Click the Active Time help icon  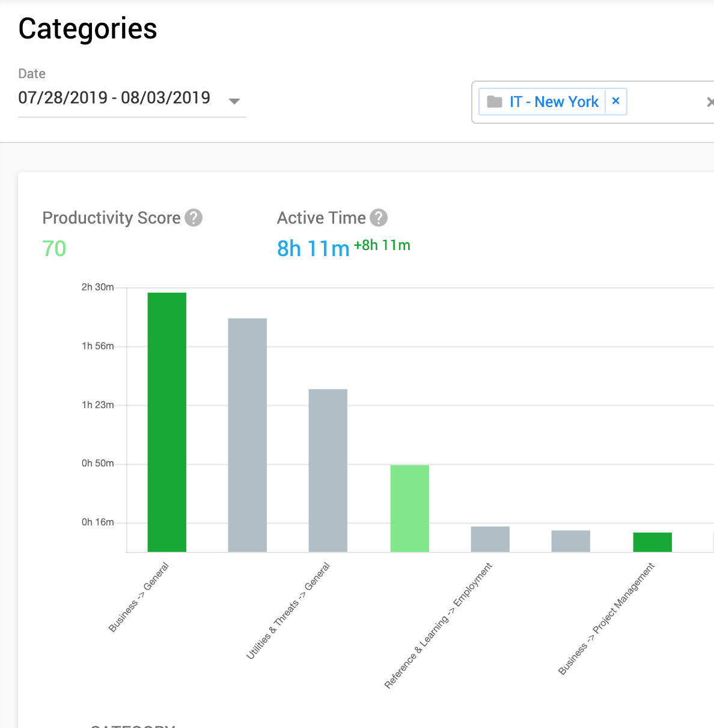(x=379, y=218)
